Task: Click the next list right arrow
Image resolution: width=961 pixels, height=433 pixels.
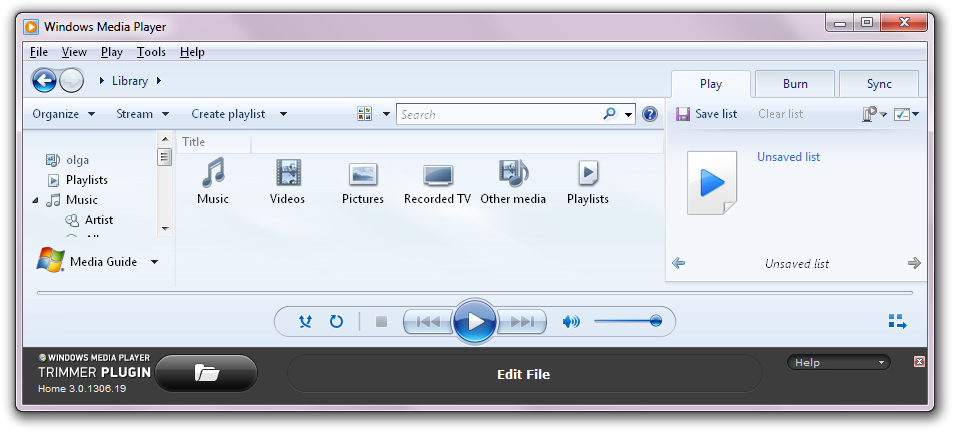Action: point(914,263)
